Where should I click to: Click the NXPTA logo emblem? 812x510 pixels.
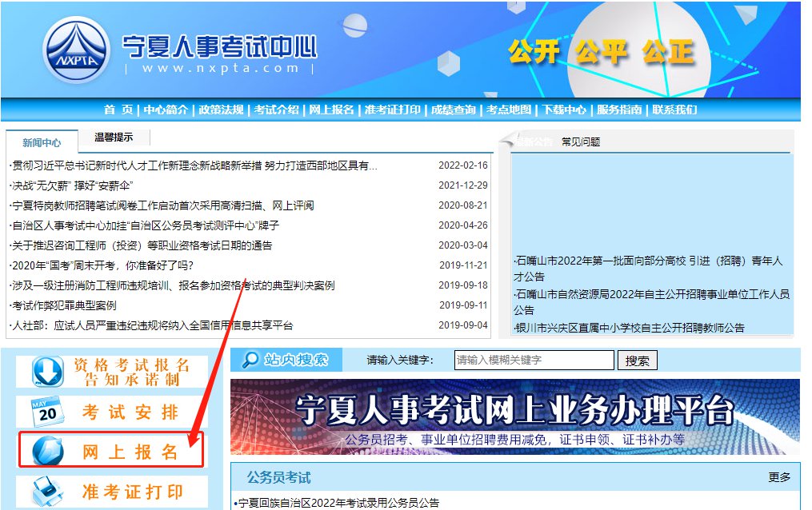point(77,50)
